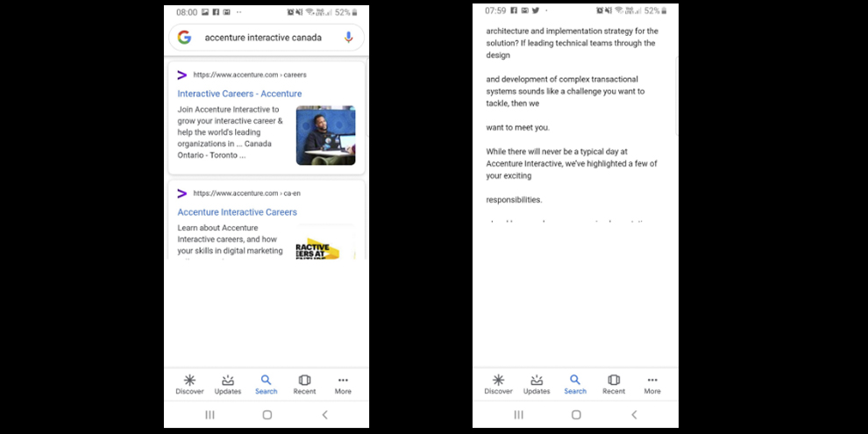Open the Updates tab on the right phone
The height and width of the screenshot is (434, 868).
pyautogui.click(x=537, y=384)
